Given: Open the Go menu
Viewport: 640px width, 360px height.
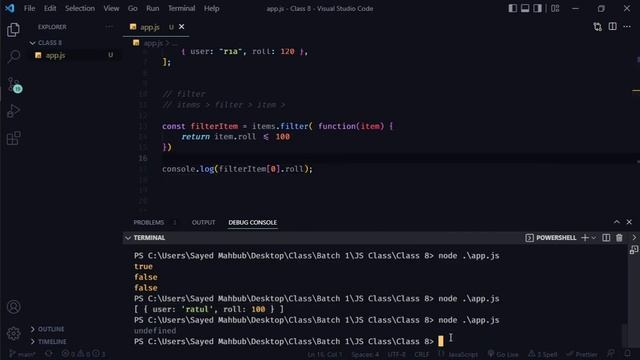Looking at the screenshot, I should [x=133, y=8].
